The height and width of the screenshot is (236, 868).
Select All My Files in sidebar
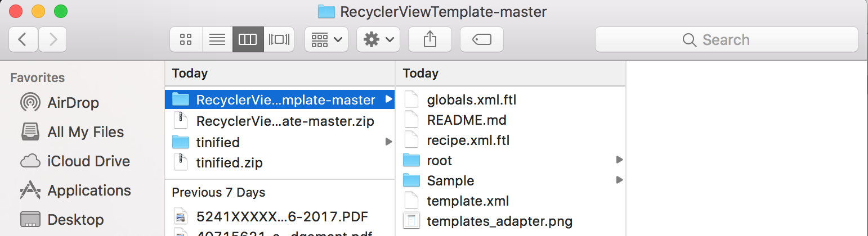86,132
